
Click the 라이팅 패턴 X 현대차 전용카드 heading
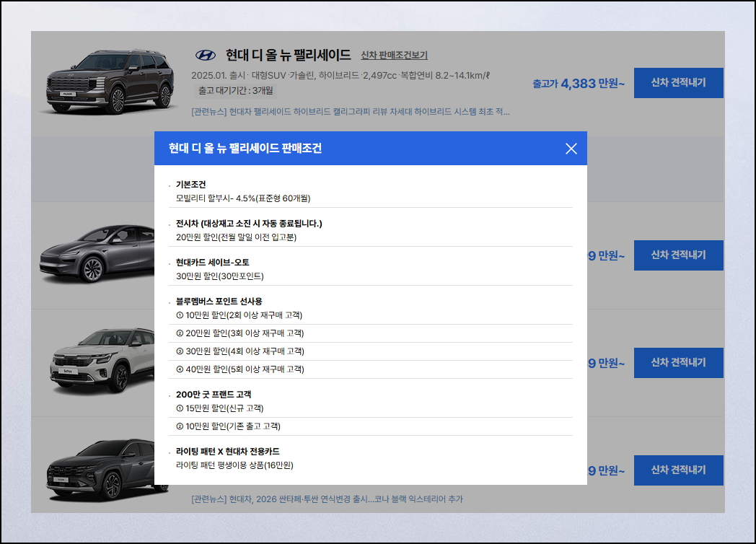coord(227,452)
